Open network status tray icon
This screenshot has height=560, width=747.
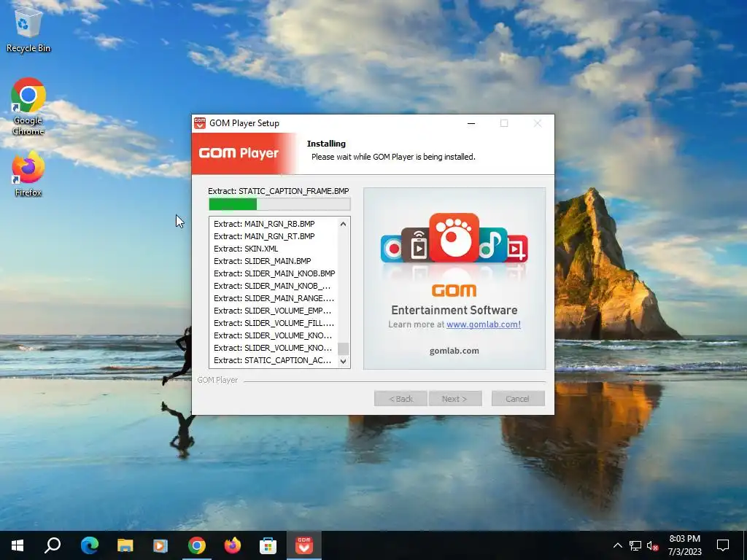635,545
